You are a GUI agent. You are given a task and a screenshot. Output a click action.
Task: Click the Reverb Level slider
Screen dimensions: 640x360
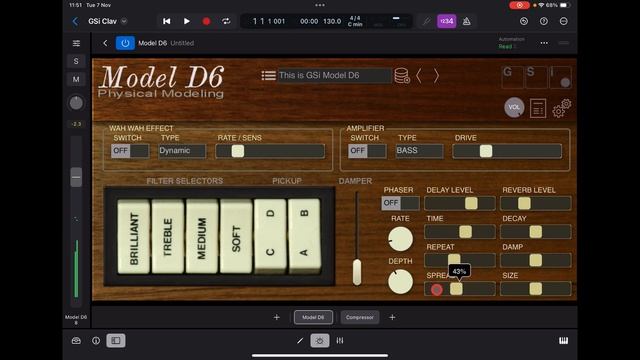[536, 203]
